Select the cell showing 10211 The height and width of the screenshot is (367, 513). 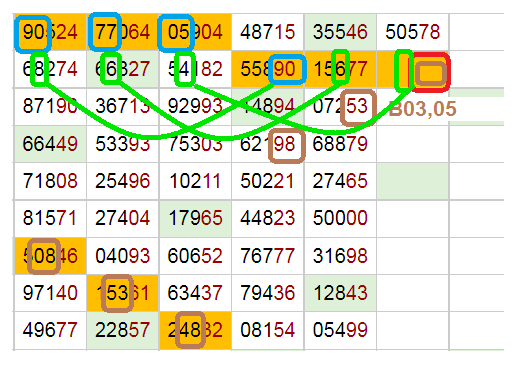pyautogui.click(x=195, y=181)
